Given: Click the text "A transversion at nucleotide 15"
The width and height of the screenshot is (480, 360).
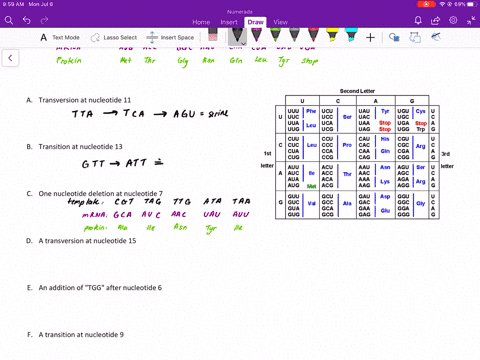Looking at the screenshot, I should pos(87,241).
